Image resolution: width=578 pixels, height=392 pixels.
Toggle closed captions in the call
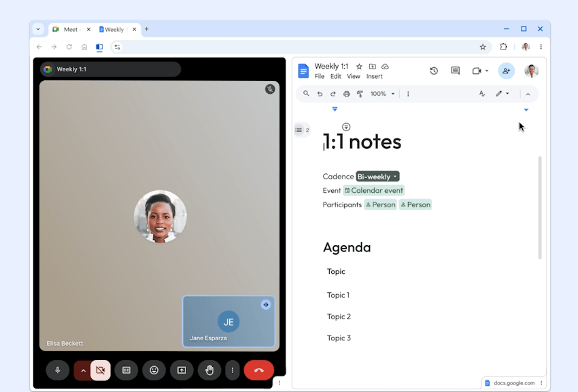click(126, 370)
